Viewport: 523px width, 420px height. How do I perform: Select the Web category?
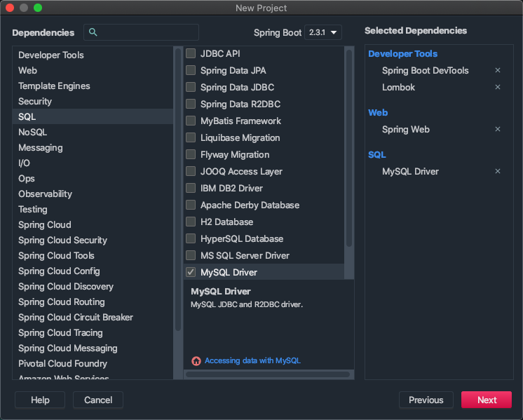pos(93,70)
